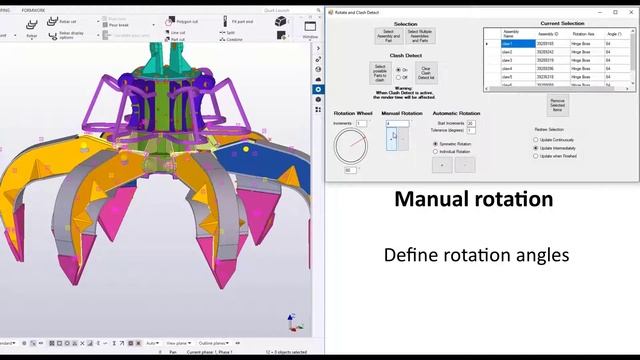The image size is (640, 360).
Task: Click the round dark side pane icon
Action: coord(318,100)
